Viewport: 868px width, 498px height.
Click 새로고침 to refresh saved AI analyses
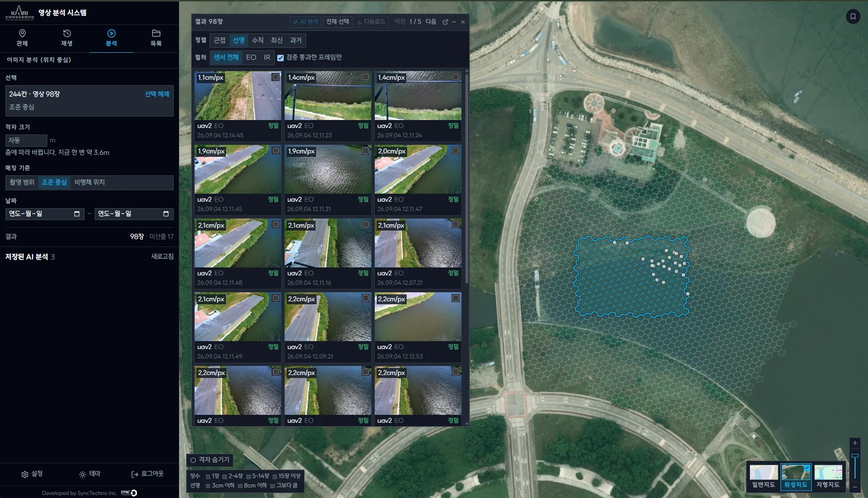tap(162, 256)
